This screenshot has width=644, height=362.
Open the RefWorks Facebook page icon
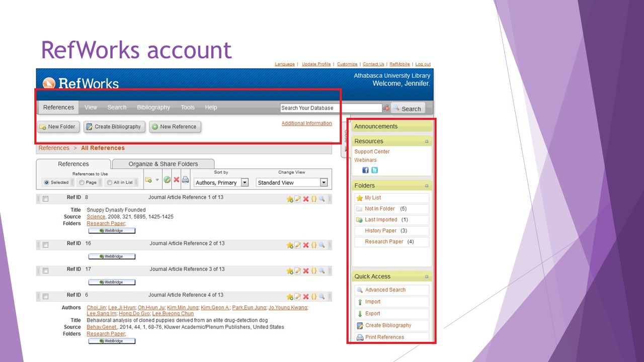pos(366,170)
